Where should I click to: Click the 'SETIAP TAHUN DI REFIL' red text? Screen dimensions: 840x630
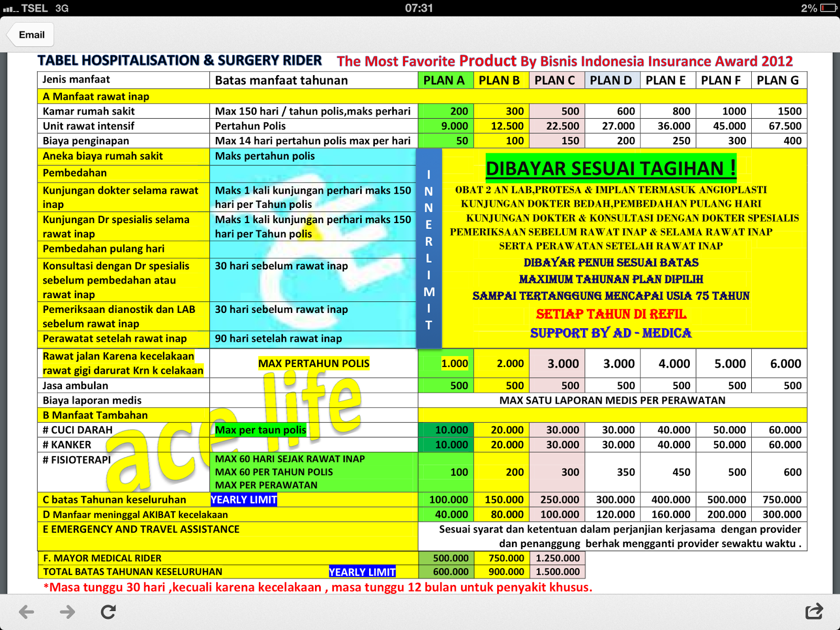[611, 314]
